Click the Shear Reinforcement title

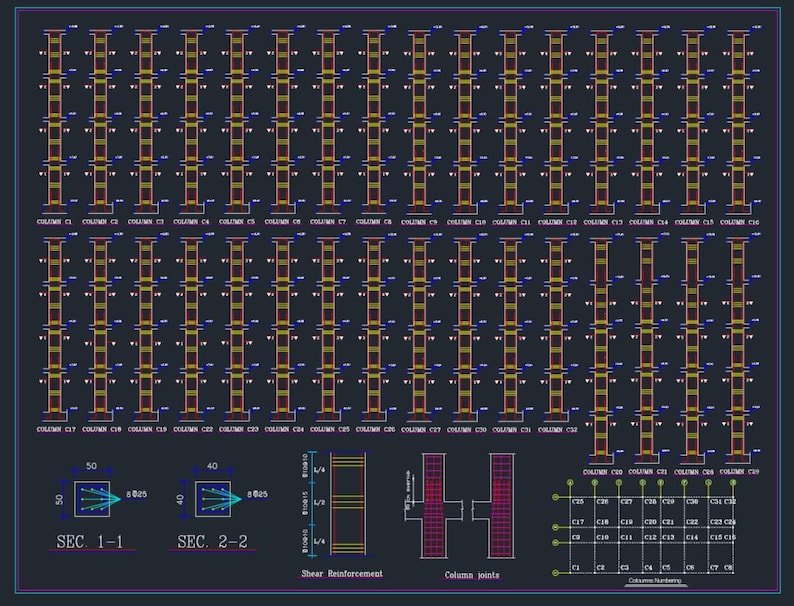(342, 574)
